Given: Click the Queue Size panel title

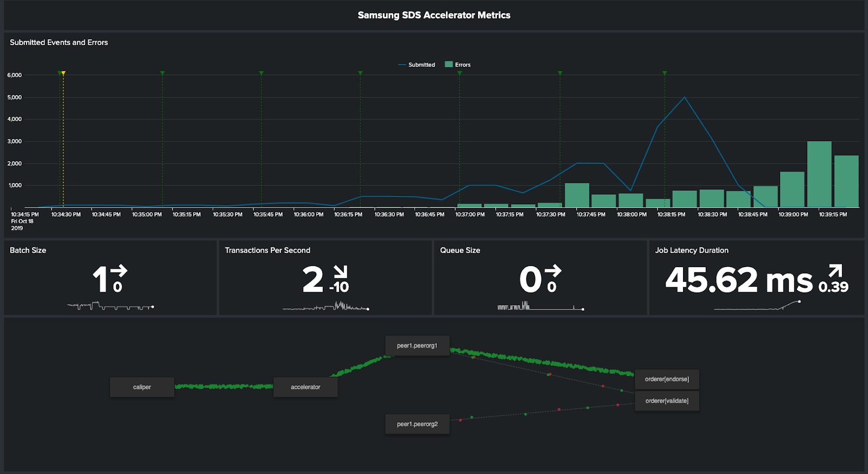Looking at the screenshot, I should (x=460, y=250).
